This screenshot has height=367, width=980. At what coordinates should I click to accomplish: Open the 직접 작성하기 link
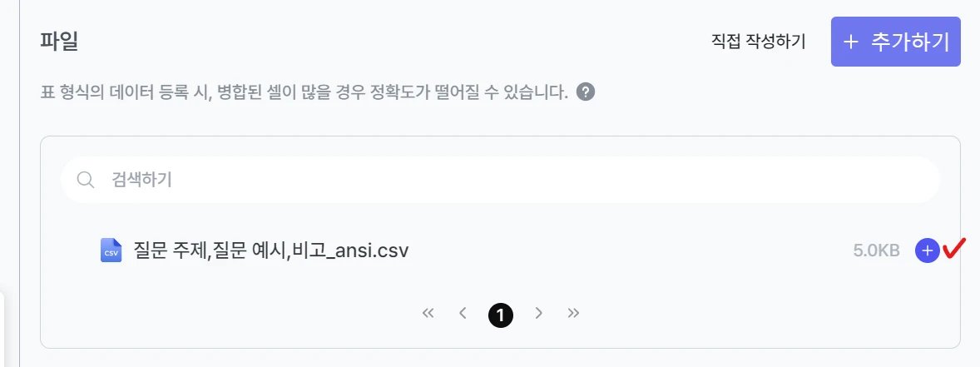[x=758, y=42]
